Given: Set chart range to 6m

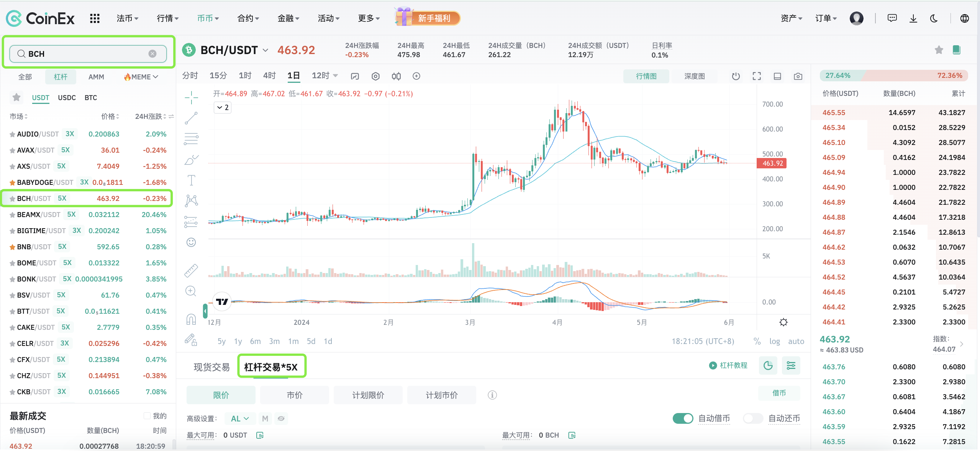Looking at the screenshot, I should pos(255,341).
